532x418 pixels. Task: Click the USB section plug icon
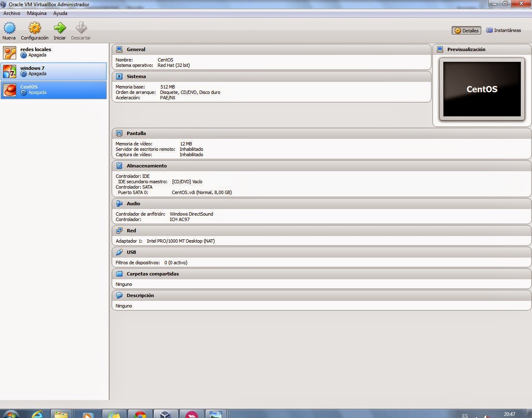(x=119, y=252)
